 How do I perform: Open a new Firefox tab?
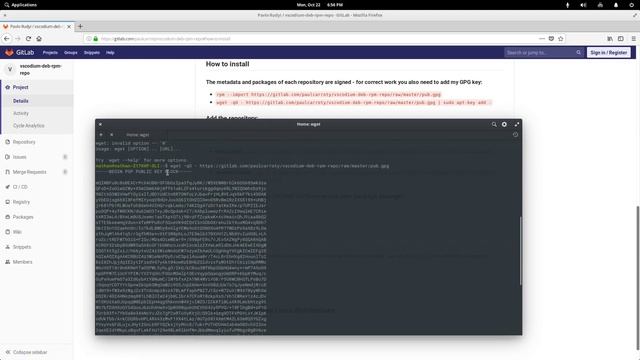80,27
